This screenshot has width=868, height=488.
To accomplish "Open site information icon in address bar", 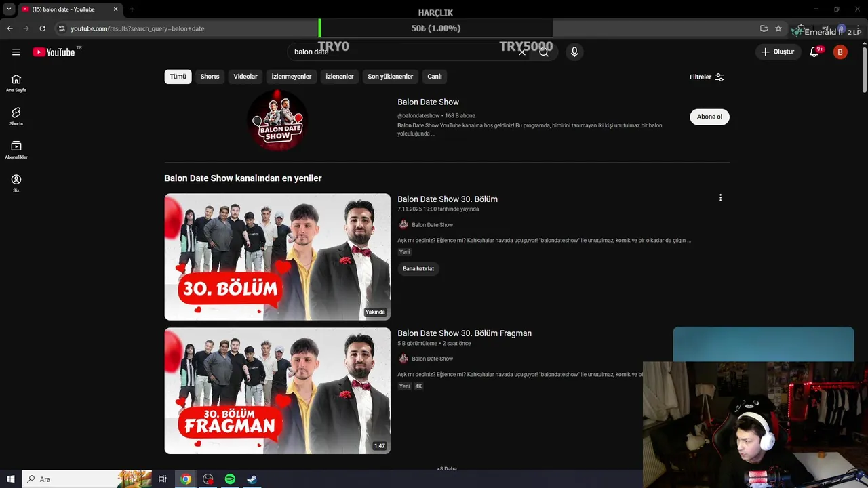I will [x=62, y=28].
